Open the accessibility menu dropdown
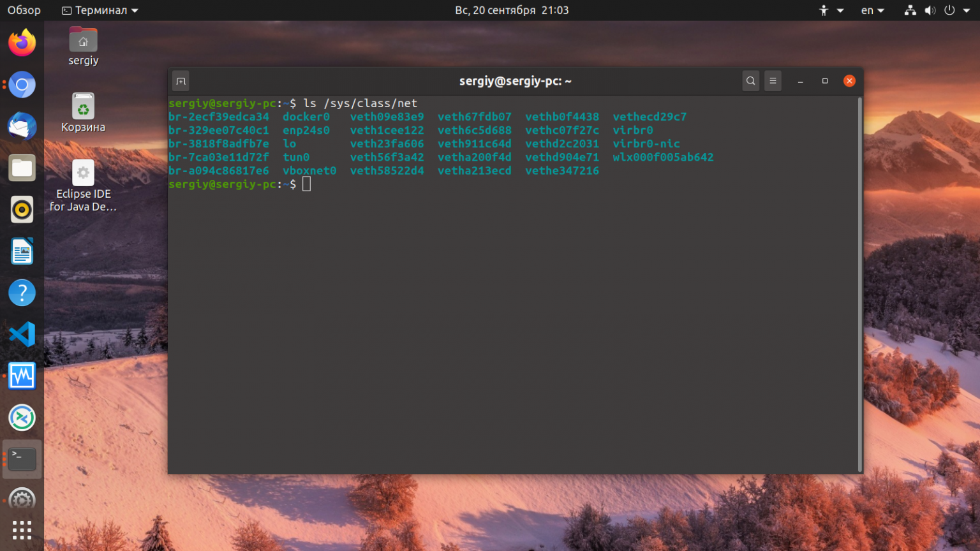The height and width of the screenshot is (551, 980). (x=828, y=10)
